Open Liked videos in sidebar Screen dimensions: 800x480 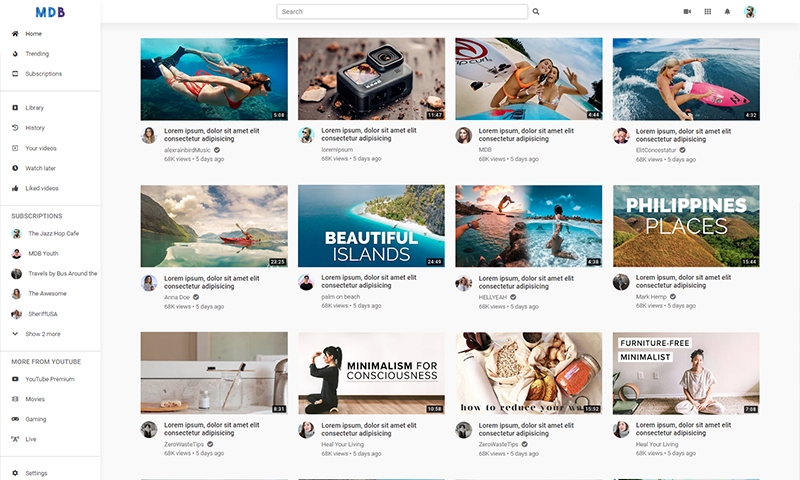tap(42, 188)
